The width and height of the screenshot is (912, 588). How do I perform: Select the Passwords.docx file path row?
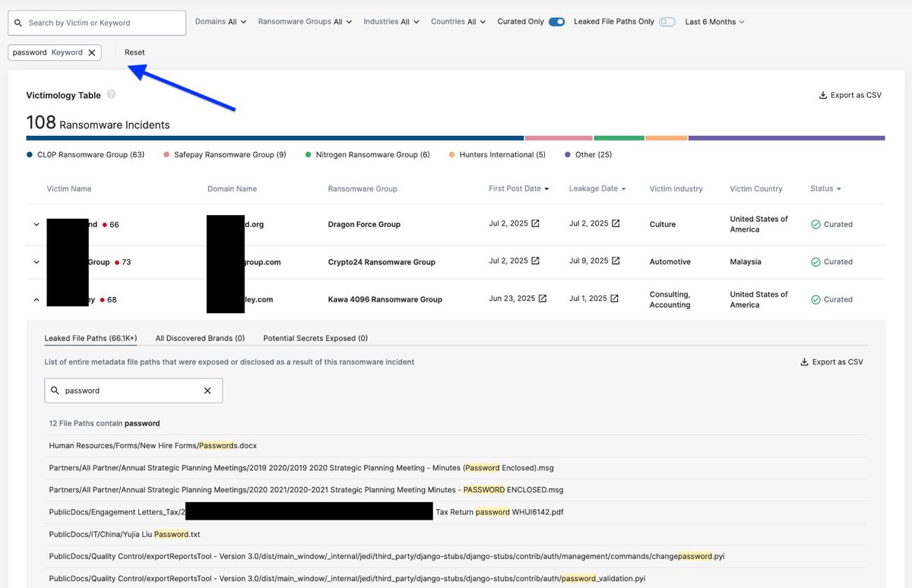tap(456, 445)
